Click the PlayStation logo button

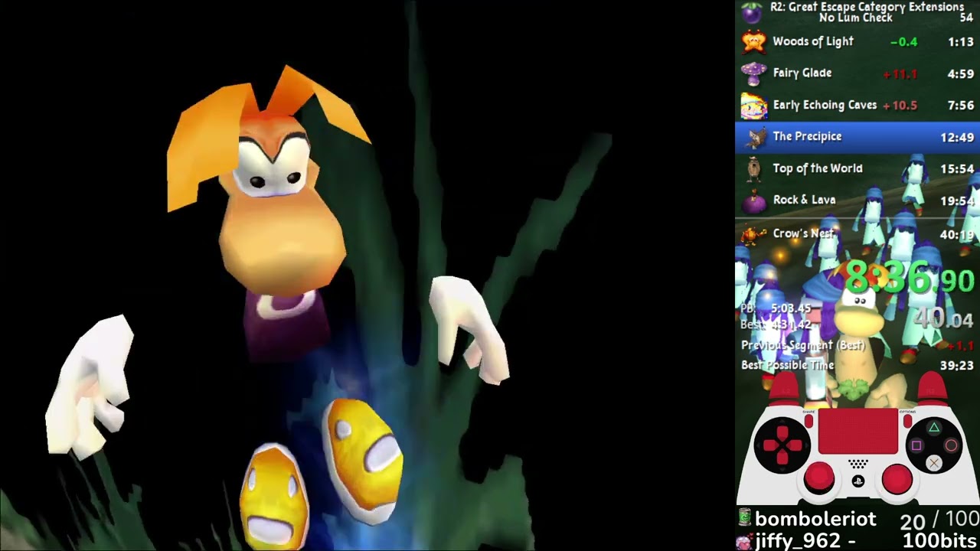[858, 481]
